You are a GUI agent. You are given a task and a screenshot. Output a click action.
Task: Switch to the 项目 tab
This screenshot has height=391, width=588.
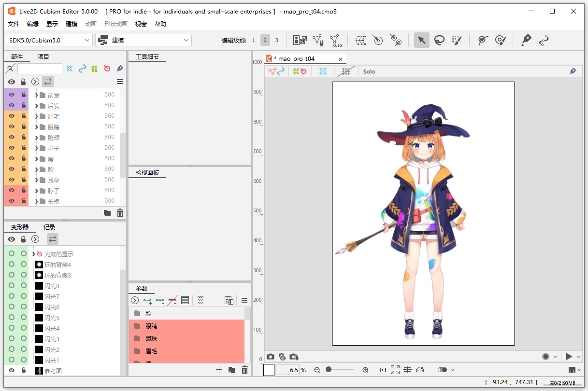(x=43, y=56)
